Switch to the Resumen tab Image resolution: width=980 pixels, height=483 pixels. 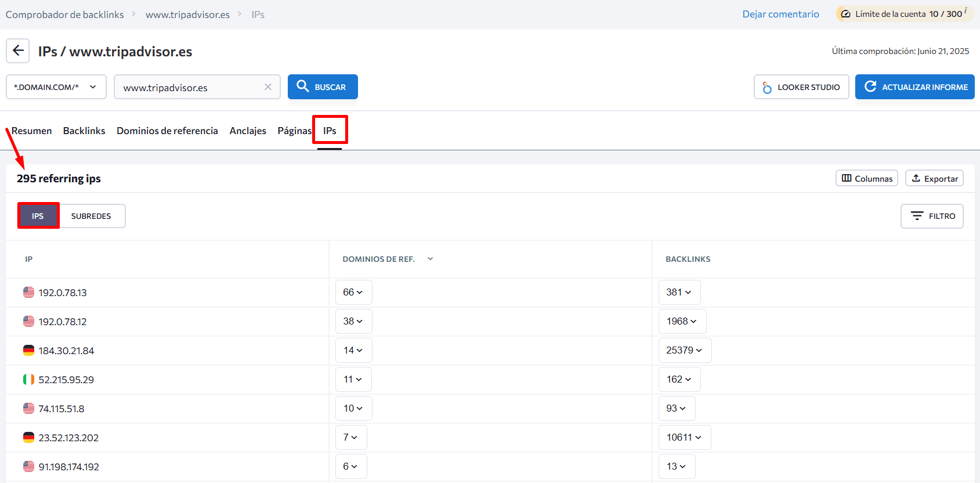31,131
